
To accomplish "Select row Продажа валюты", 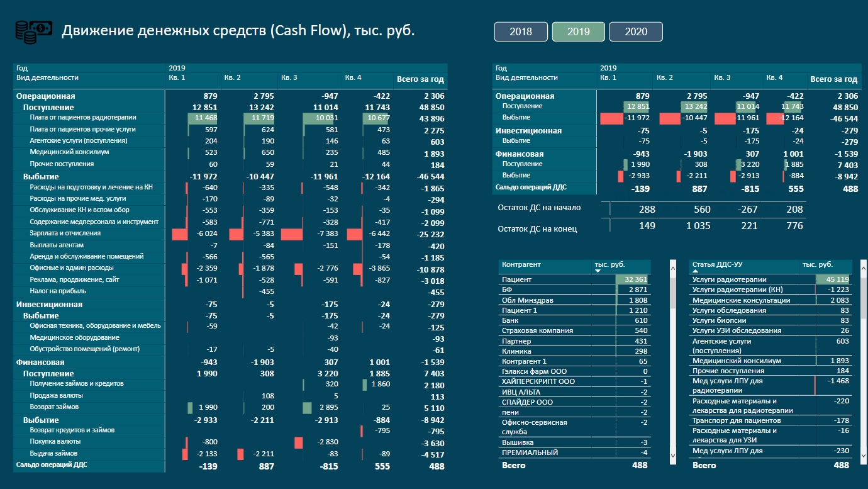I will point(230,396).
